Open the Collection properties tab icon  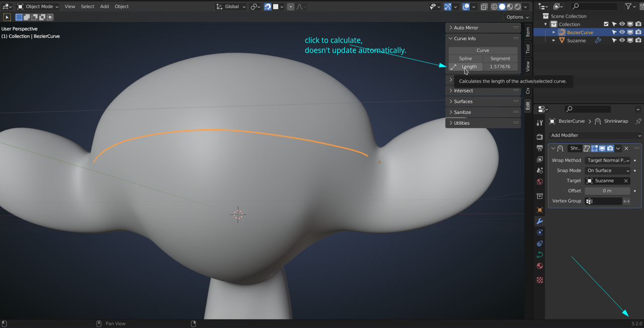[x=540, y=196]
